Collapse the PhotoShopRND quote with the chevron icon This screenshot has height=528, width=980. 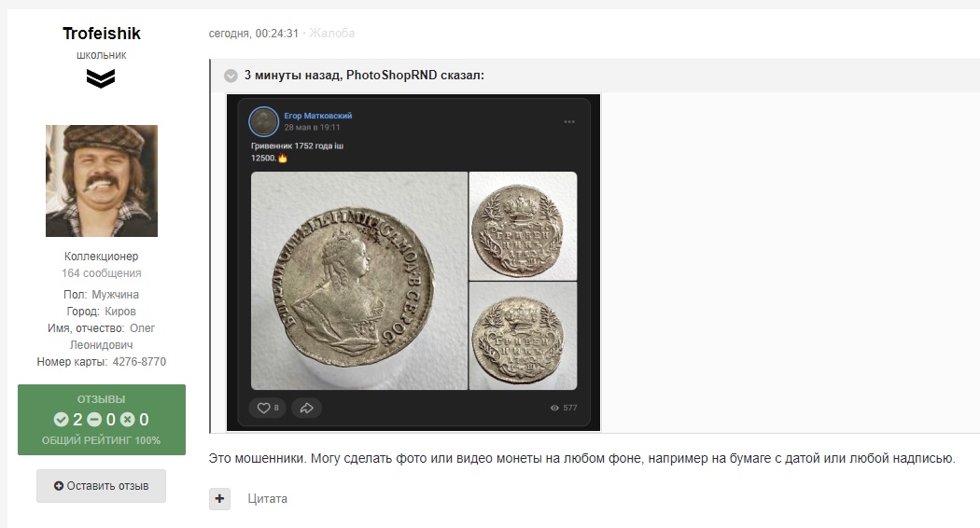(x=231, y=76)
